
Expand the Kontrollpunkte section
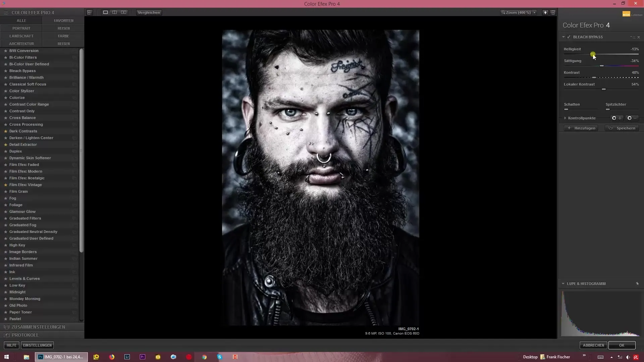565,118
